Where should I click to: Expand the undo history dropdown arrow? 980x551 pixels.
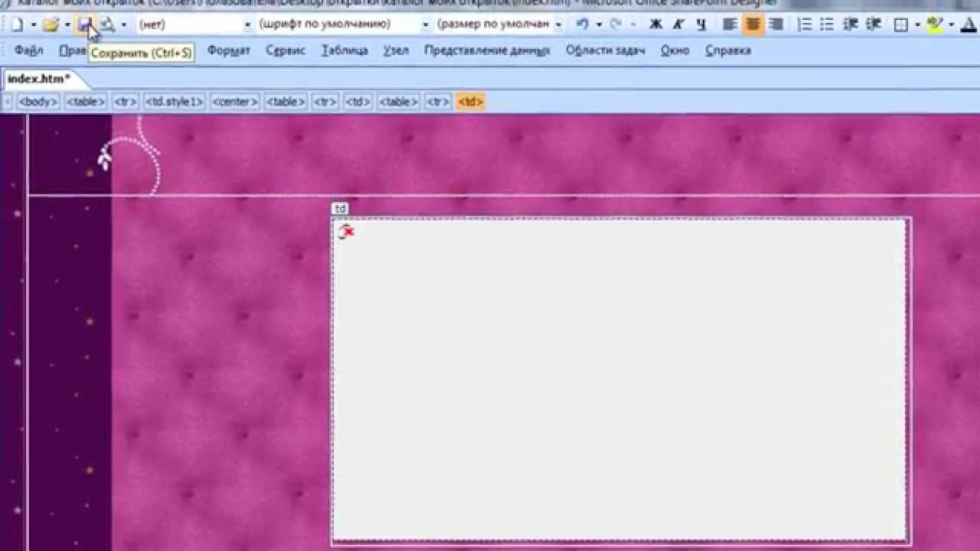coord(599,25)
